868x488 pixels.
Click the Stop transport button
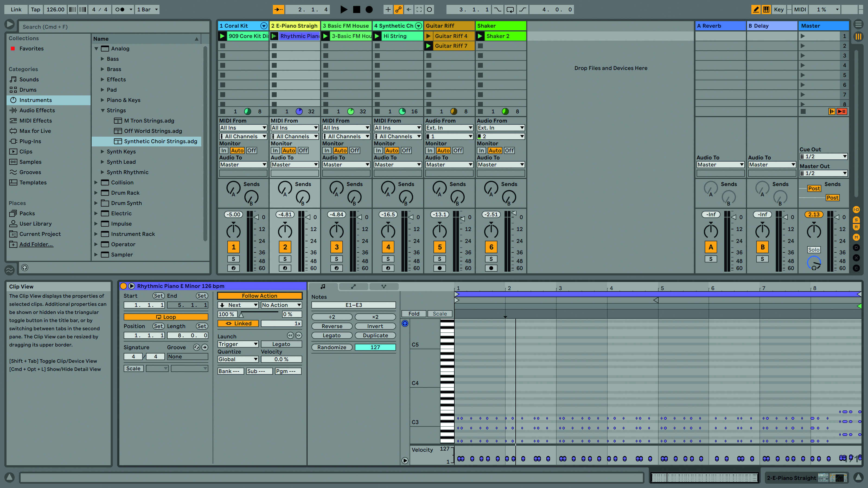[x=356, y=9]
